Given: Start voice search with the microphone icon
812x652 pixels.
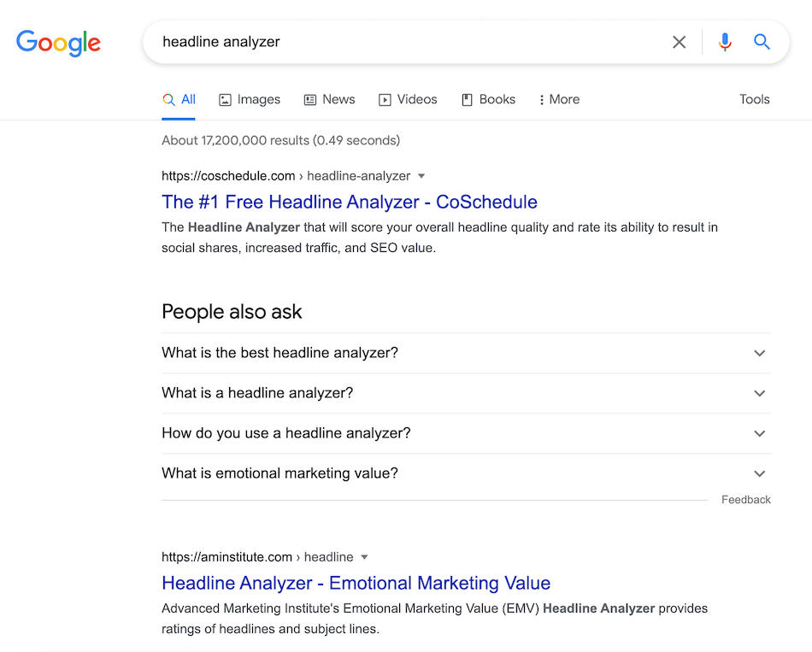Looking at the screenshot, I should [725, 42].
